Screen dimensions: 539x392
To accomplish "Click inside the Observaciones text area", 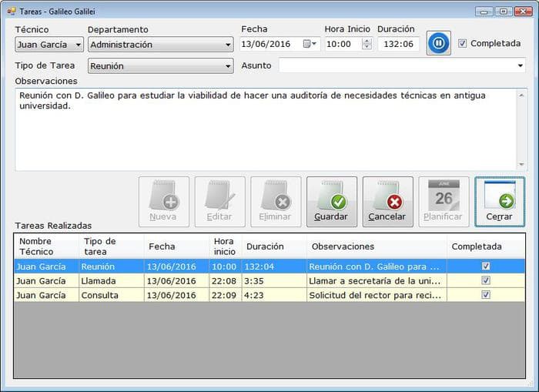I will [x=266, y=129].
